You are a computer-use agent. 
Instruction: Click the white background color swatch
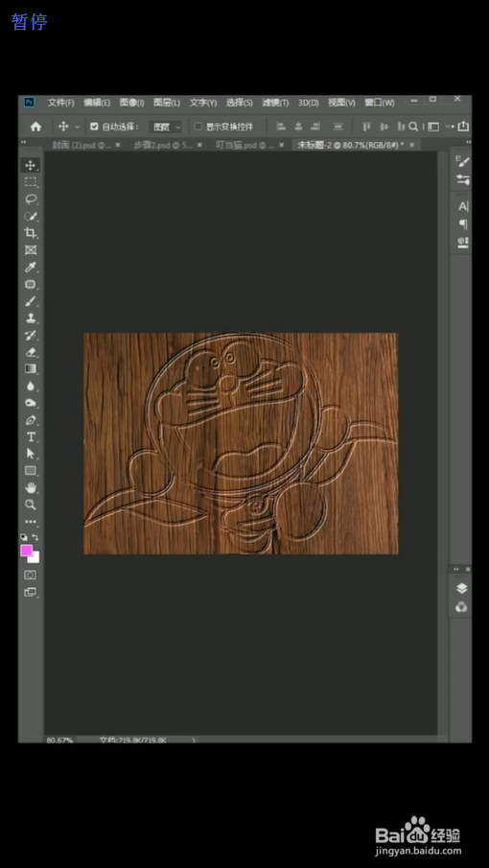click(x=35, y=558)
